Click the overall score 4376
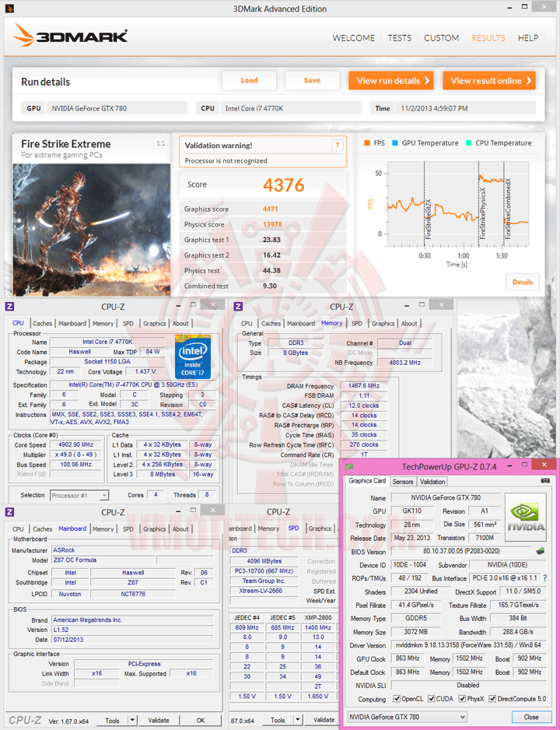This screenshot has height=730, width=560. (283, 184)
